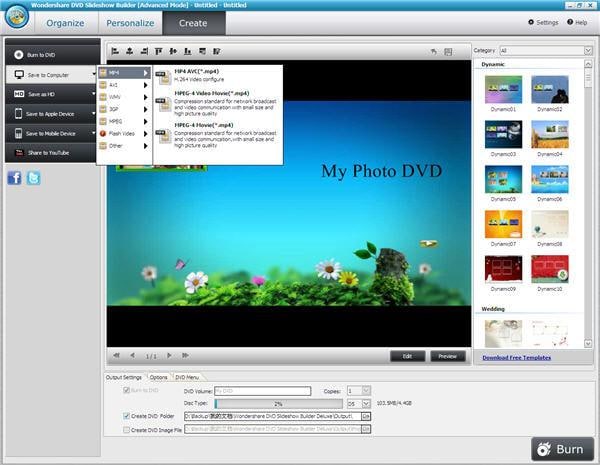Jump to first menu page
Viewport: 600px width, 465px height.
[x=116, y=356]
